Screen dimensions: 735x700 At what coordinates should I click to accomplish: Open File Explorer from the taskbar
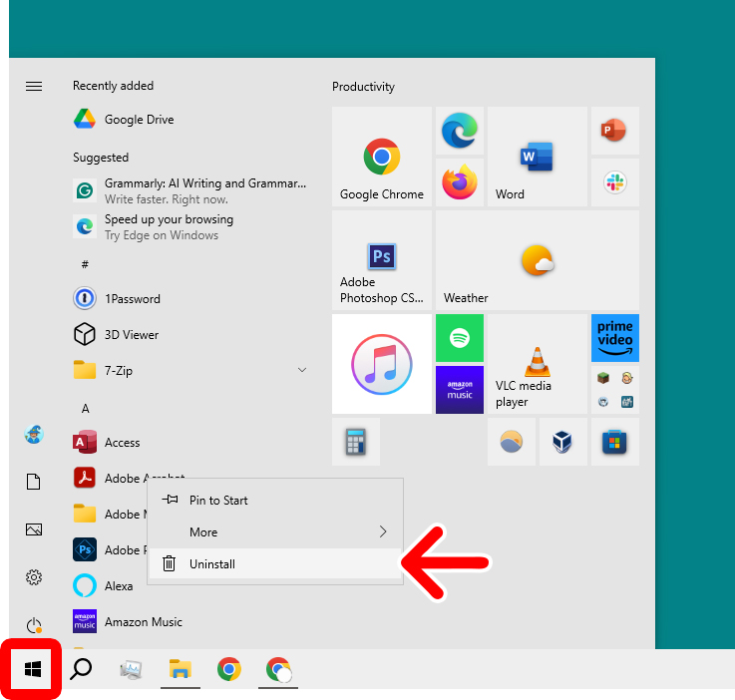(x=181, y=669)
